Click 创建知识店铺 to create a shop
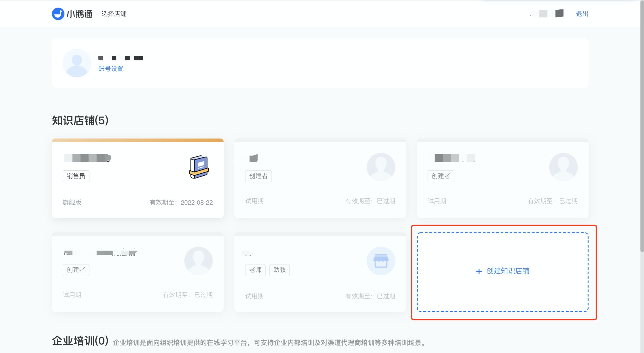This screenshot has width=644, height=353. coord(502,272)
